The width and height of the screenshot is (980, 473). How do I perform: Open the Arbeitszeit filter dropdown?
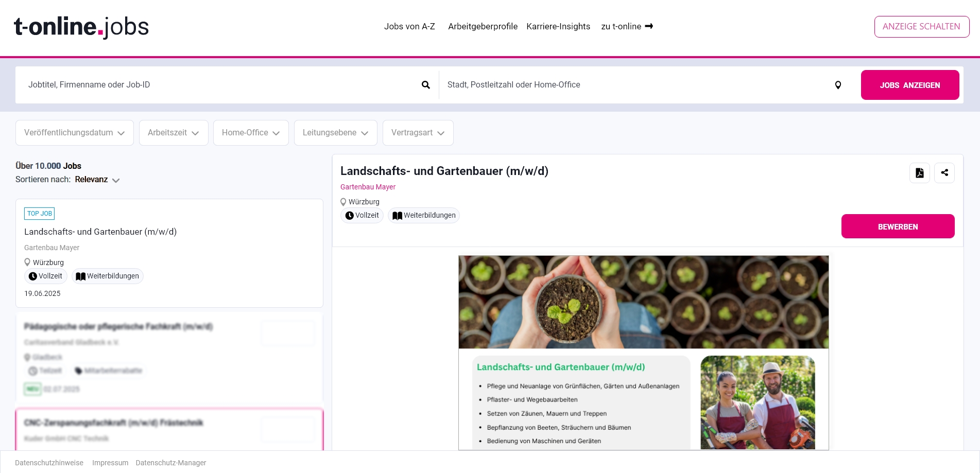pyautogui.click(x=174, y=133)
